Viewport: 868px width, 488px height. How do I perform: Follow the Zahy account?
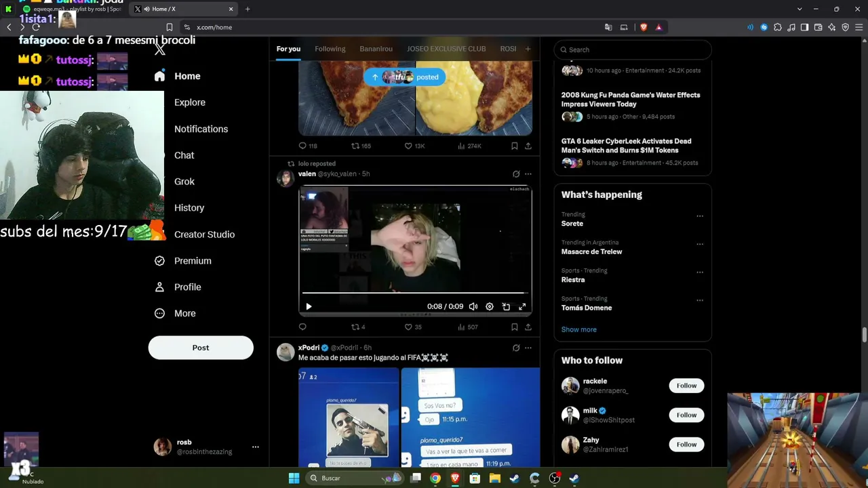coord(686,445)
